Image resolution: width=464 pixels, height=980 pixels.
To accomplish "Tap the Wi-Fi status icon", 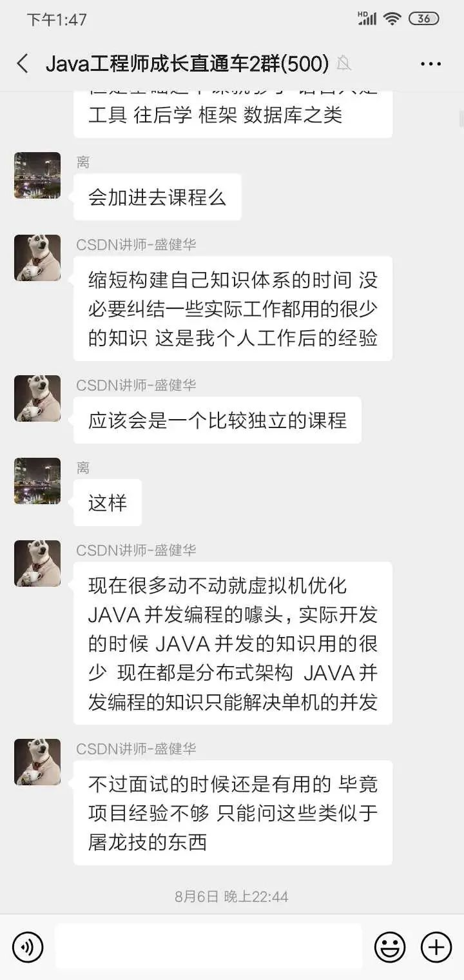I will 392,19.
